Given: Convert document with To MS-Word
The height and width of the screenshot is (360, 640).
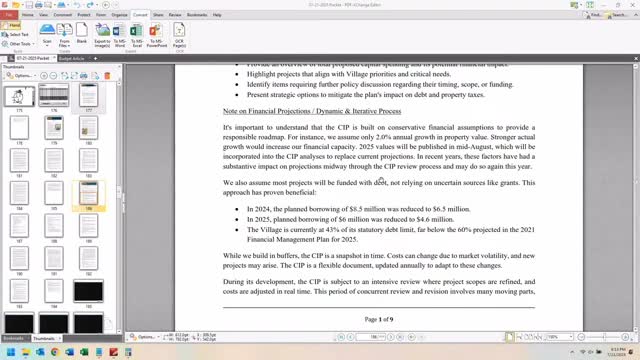Looking at the screenshot, I should coord(119,36).
